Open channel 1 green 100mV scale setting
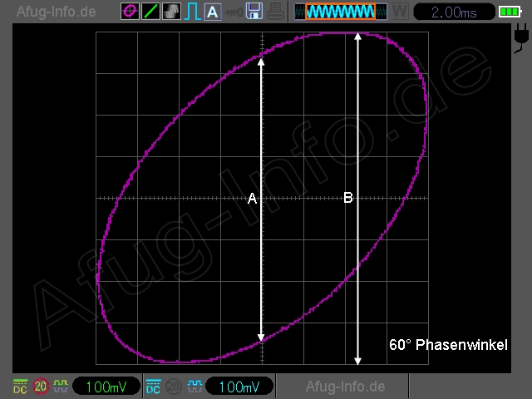 [106, 386]
